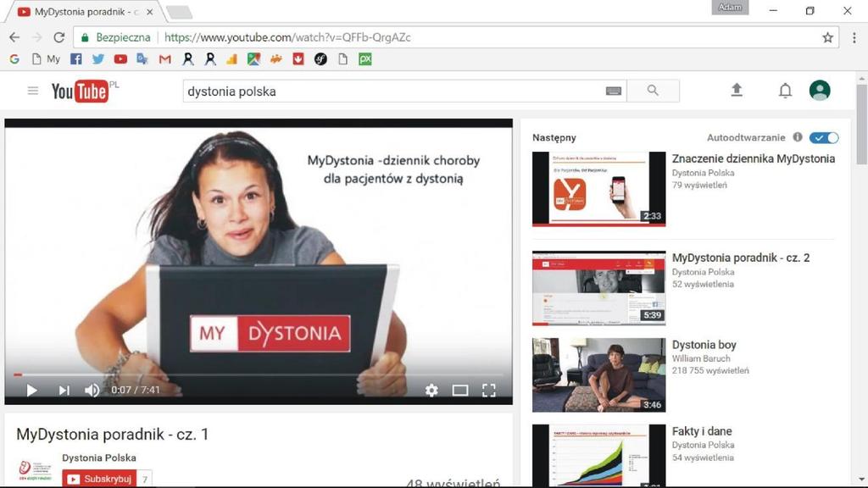
Task: Click the address bar URL
Action: tap(287, 37)
